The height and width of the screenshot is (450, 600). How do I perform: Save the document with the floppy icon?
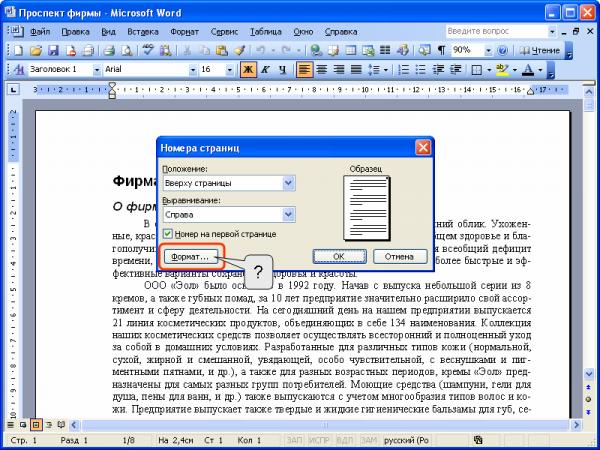53,50
